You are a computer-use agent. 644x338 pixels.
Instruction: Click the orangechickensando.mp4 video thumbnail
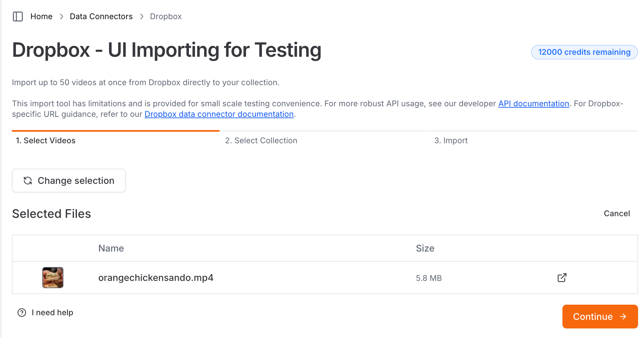coord(53,278)
